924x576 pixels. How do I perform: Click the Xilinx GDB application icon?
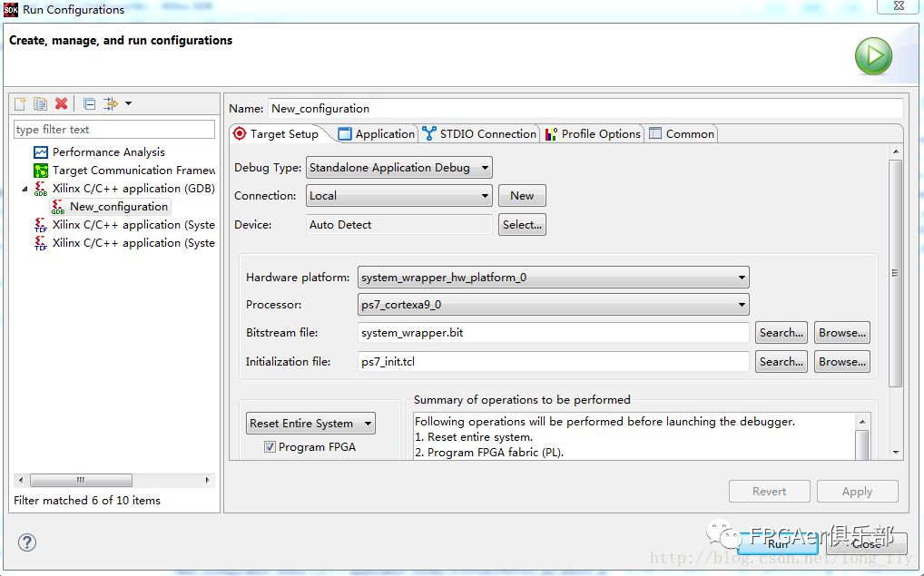[x=41, y=189]
